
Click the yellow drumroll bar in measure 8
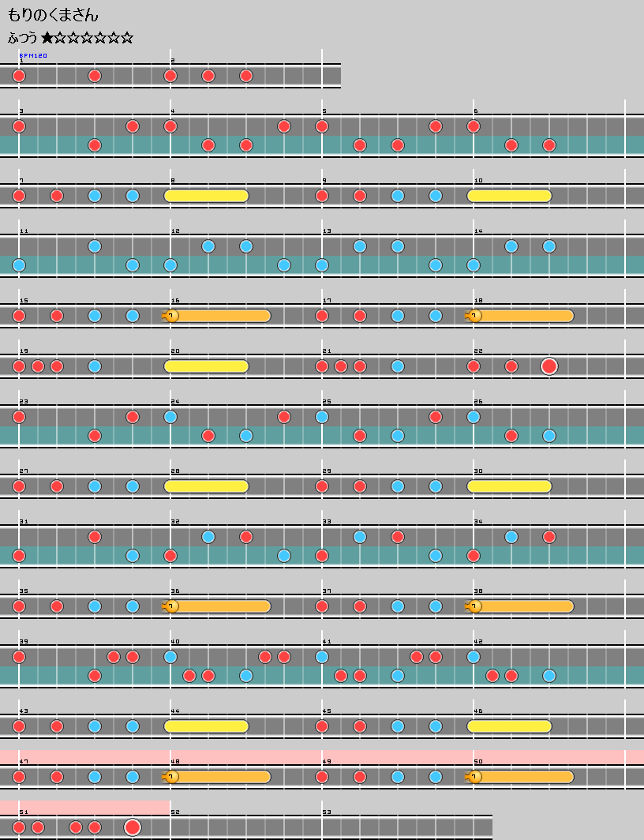207,196
